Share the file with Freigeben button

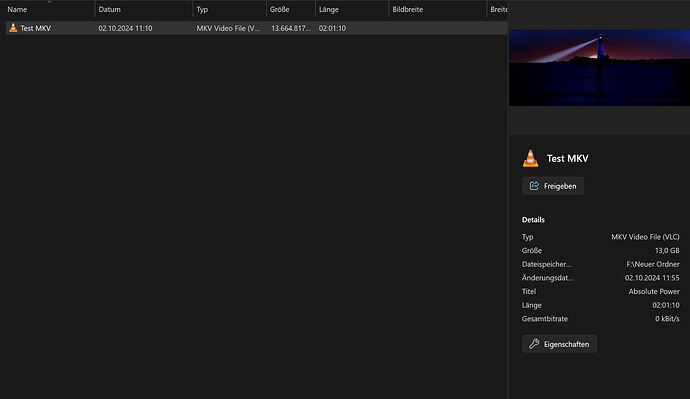[553, 186]
